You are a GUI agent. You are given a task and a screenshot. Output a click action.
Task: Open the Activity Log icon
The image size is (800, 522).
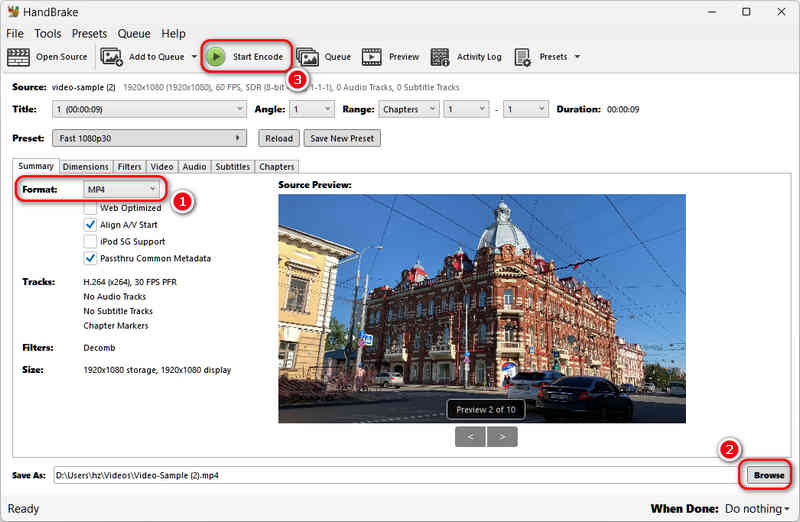point(440,57)
